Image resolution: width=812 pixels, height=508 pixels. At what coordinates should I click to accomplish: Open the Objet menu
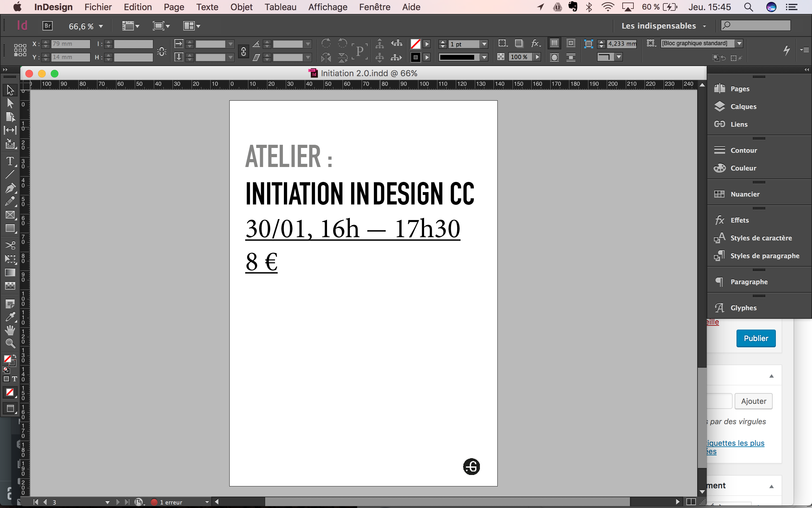241,7
